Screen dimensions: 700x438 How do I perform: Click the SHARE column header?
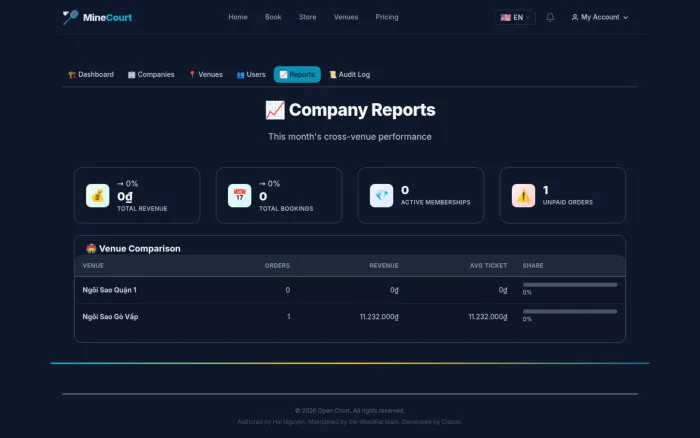(533, 266)
